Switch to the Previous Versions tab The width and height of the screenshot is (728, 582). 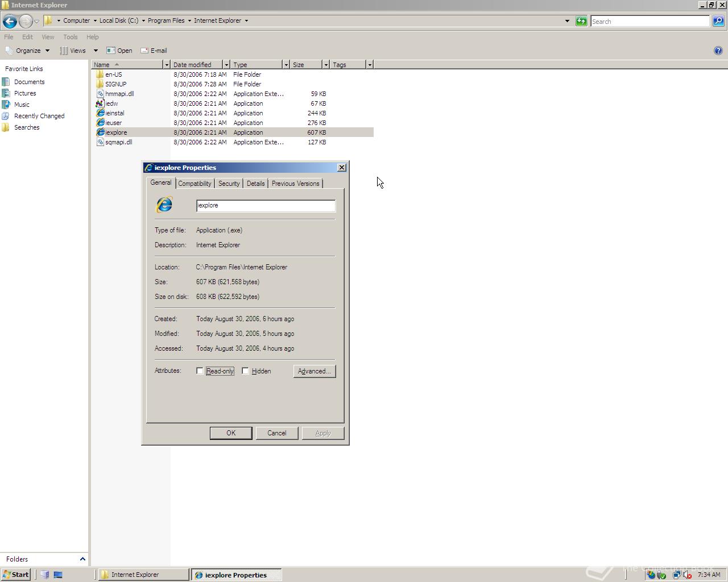295,184
